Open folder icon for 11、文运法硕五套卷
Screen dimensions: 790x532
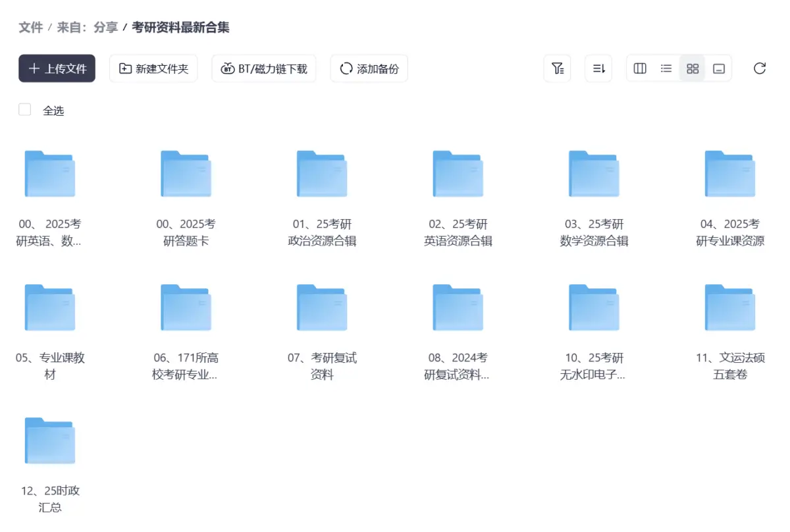730,307
